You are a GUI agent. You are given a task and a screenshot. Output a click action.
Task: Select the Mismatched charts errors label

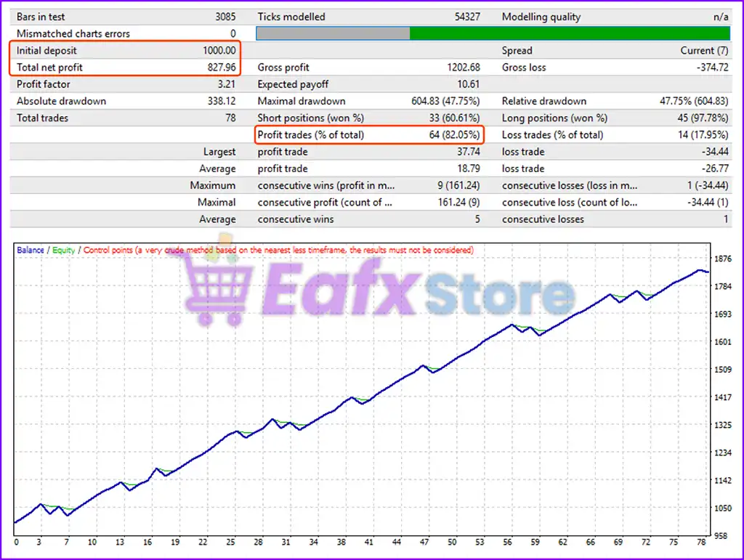(x=73, y=33)
